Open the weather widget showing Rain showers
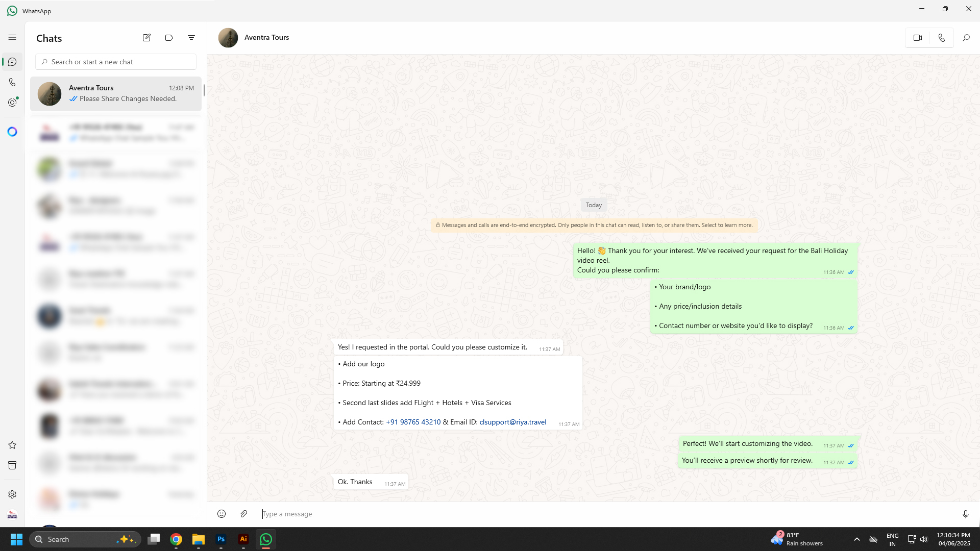 point(797,539)
